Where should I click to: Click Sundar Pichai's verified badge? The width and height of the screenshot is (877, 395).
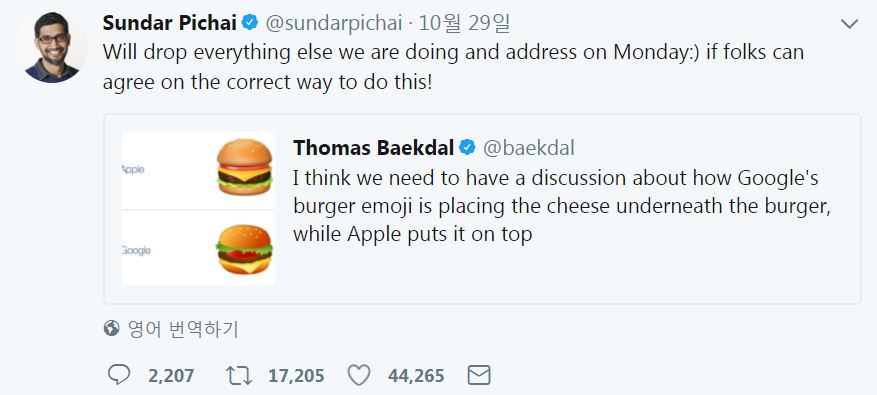pos(249,22)
